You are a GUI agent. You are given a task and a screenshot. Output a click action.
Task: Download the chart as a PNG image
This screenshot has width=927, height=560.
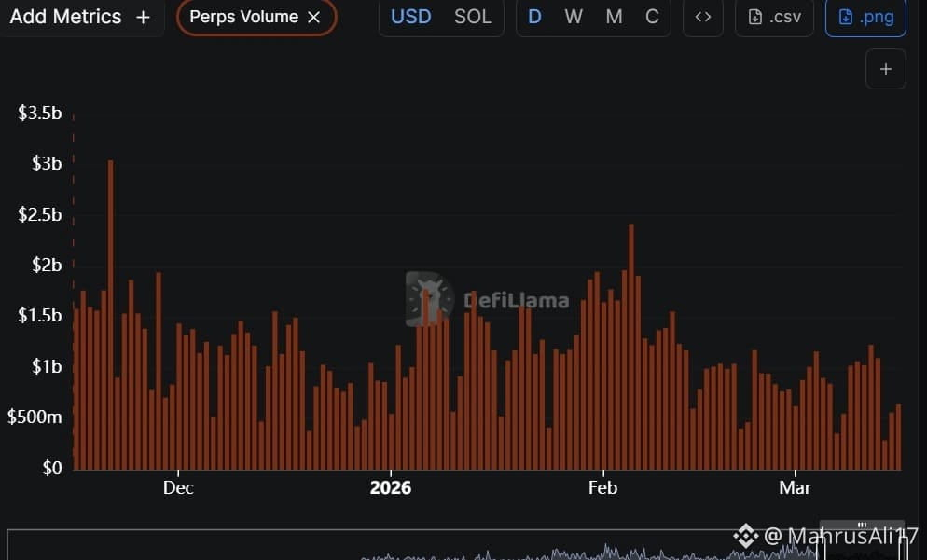point(865,16)
